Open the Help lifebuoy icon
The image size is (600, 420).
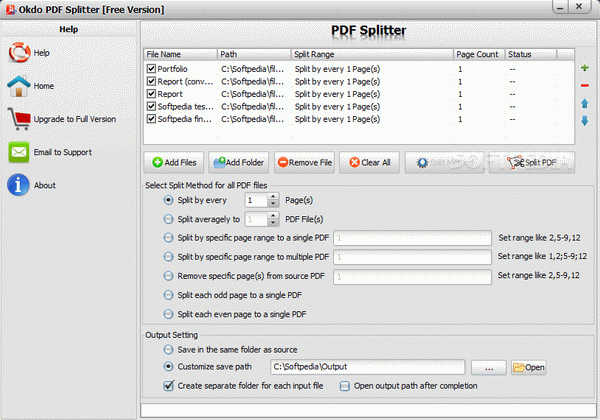[19, 52]
